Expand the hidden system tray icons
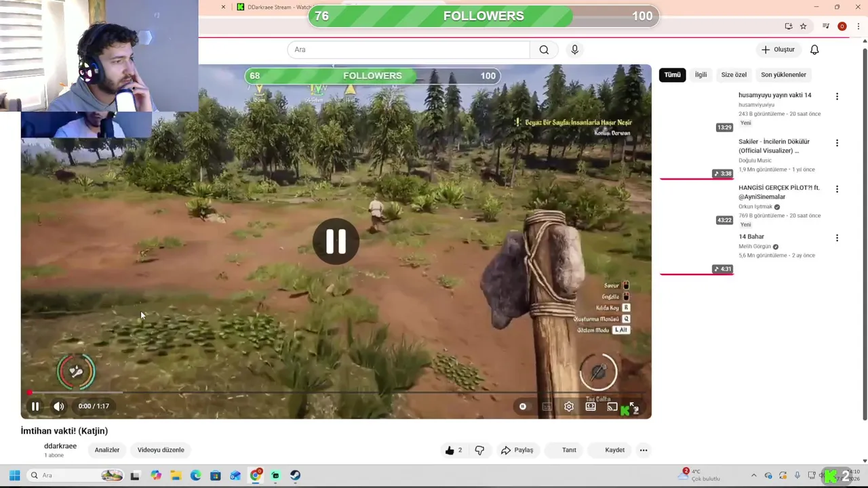 753,475
